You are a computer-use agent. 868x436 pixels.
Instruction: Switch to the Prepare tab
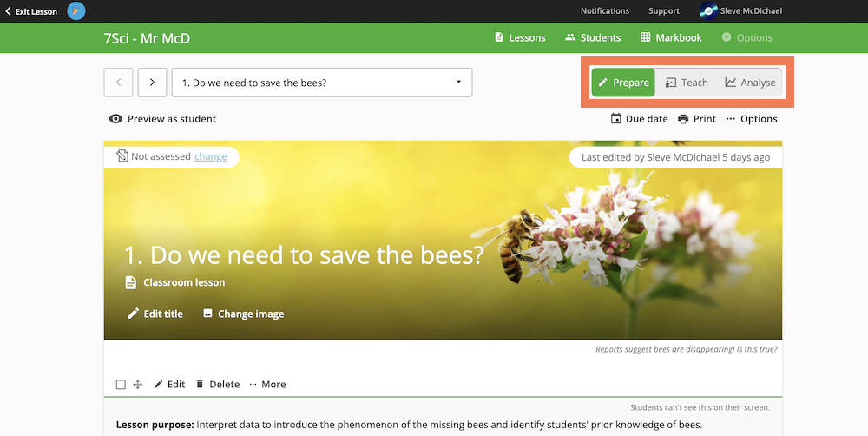point(623,83)
